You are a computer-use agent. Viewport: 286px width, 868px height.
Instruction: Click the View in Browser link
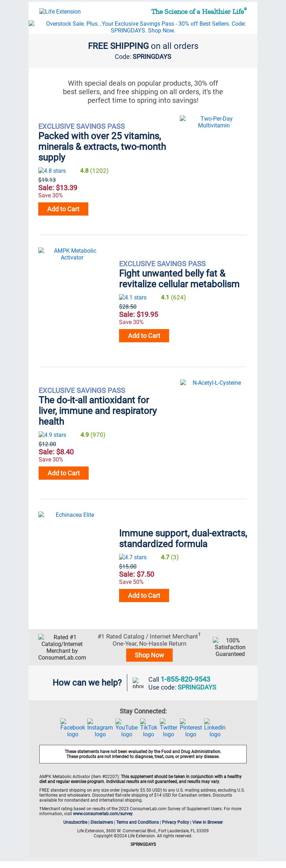[207, 822]
